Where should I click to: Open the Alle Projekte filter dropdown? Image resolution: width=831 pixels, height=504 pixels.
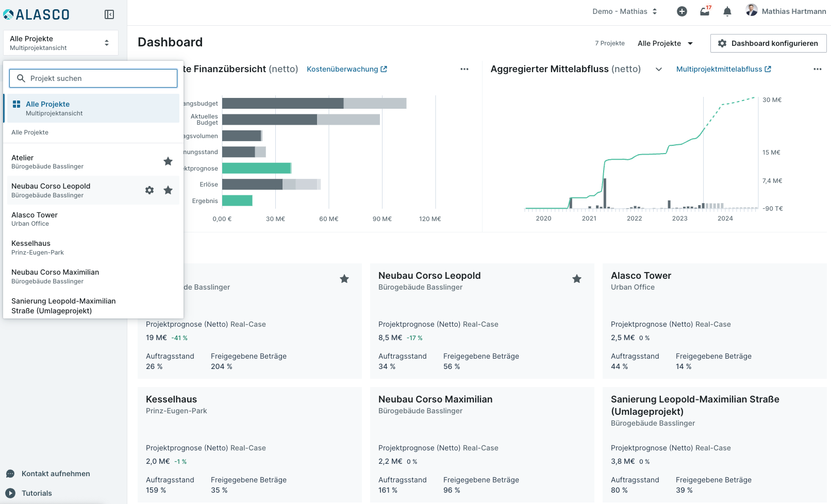click(665, 43)
